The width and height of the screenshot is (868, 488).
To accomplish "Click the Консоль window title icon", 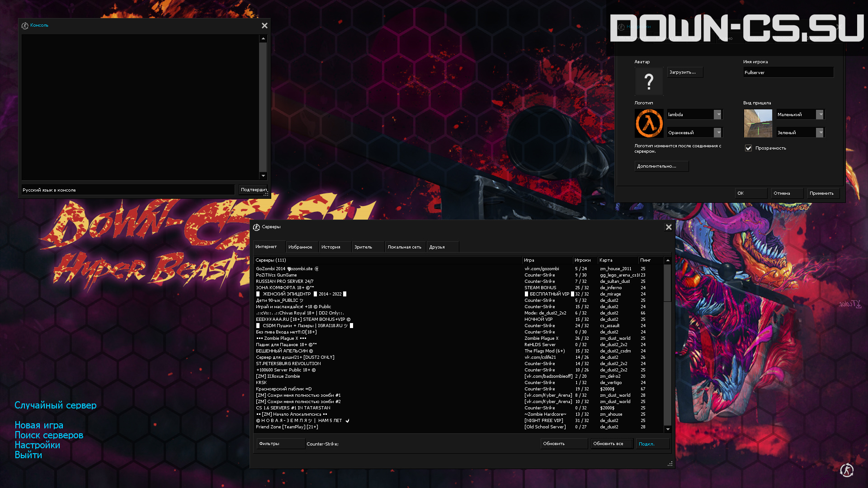I will [25, 26].
